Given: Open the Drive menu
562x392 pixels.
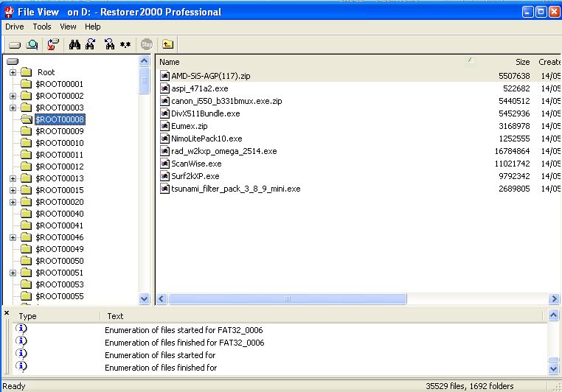Looking at the screenshot, I should click(x=14, y=27).
